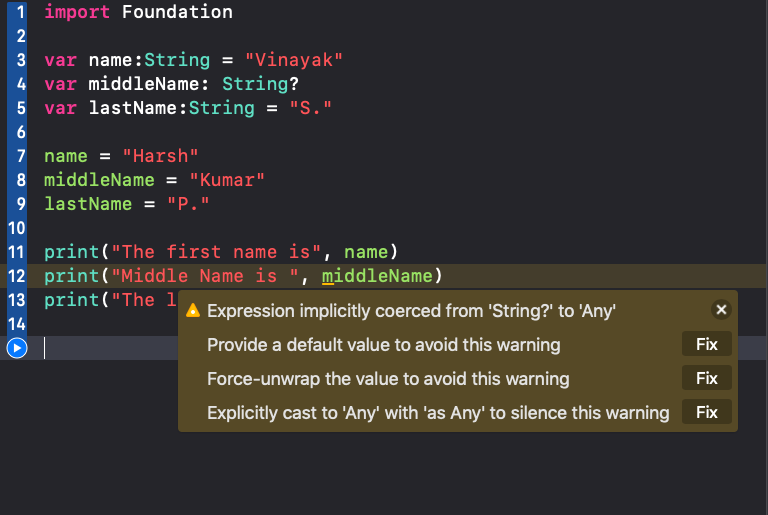
Task: Apply Fix for force-unwrapping the value
Action: tap(707, 379)
